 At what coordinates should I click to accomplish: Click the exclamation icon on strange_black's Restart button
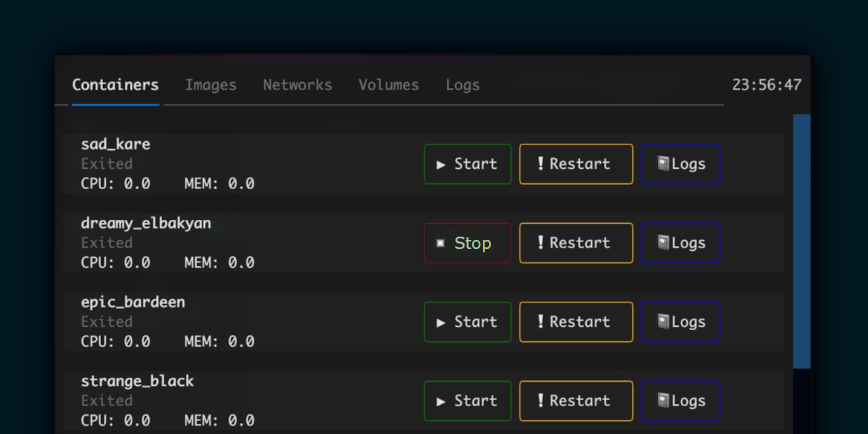(x=540, y=400)
